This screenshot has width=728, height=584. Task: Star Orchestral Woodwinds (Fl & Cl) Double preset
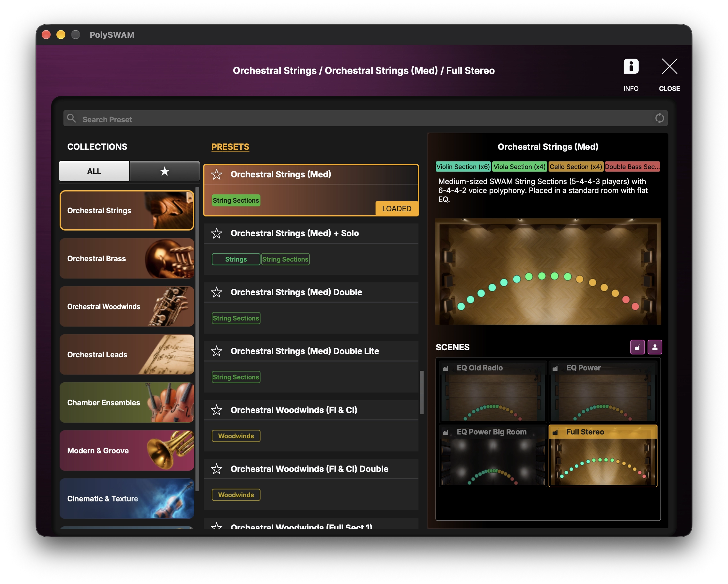tap(216, 469)
